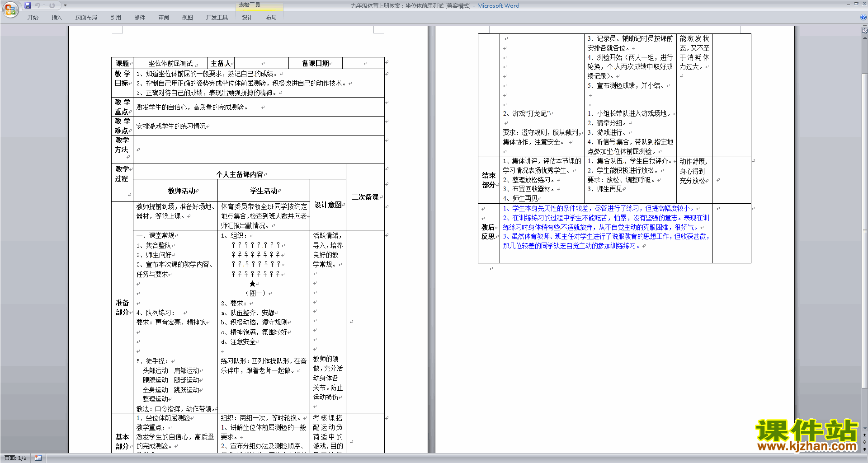
Task: Click Next Page double-arrow button
Action: [864, 449]
